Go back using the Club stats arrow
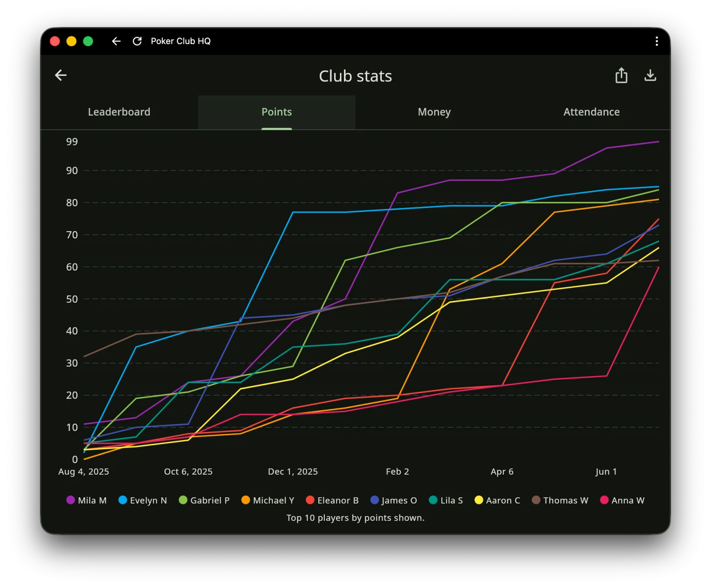 [61, 75]
